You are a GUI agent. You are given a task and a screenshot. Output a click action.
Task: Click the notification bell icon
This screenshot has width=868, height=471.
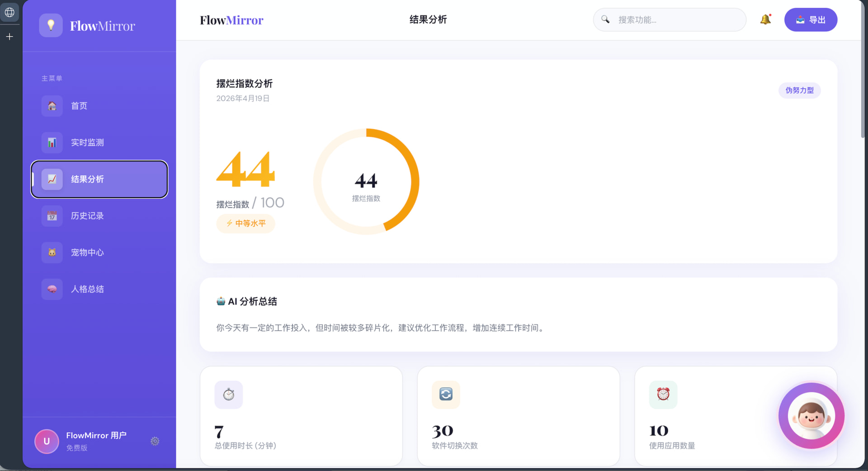(765, 19)
